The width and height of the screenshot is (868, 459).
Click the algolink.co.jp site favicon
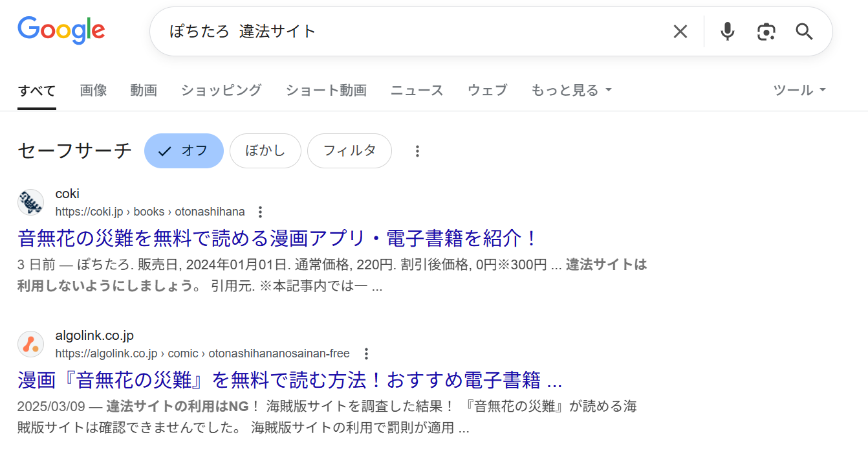click(x=30, y=344)
